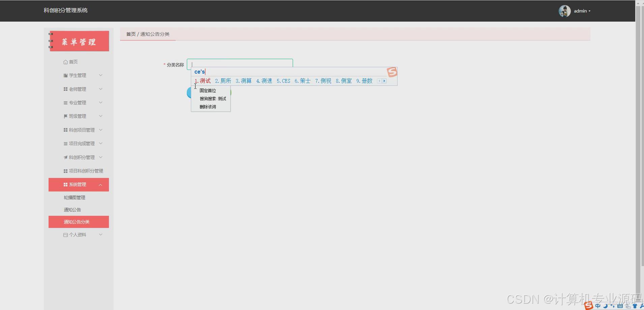The width and height of the screenshot is (644, 310).
Task: Click the Sogou logo on candidate bar
Action: tap(392, 72)
